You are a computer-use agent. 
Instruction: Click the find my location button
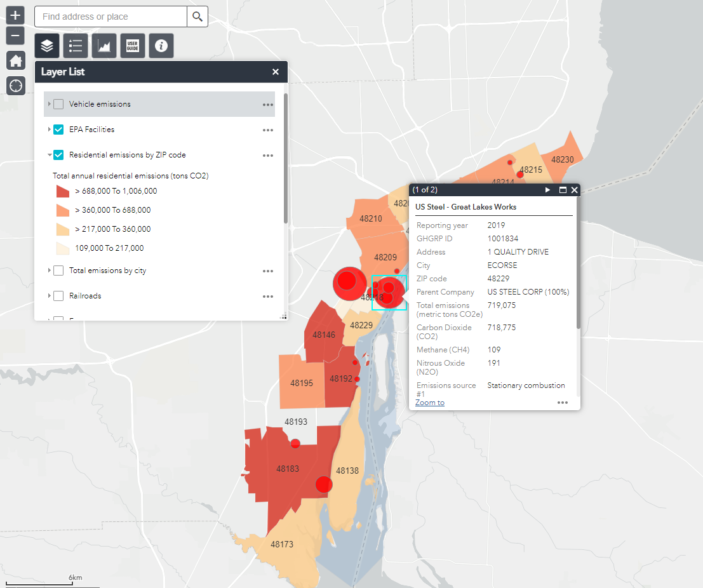pyautogui.click(x=15, y=85)
